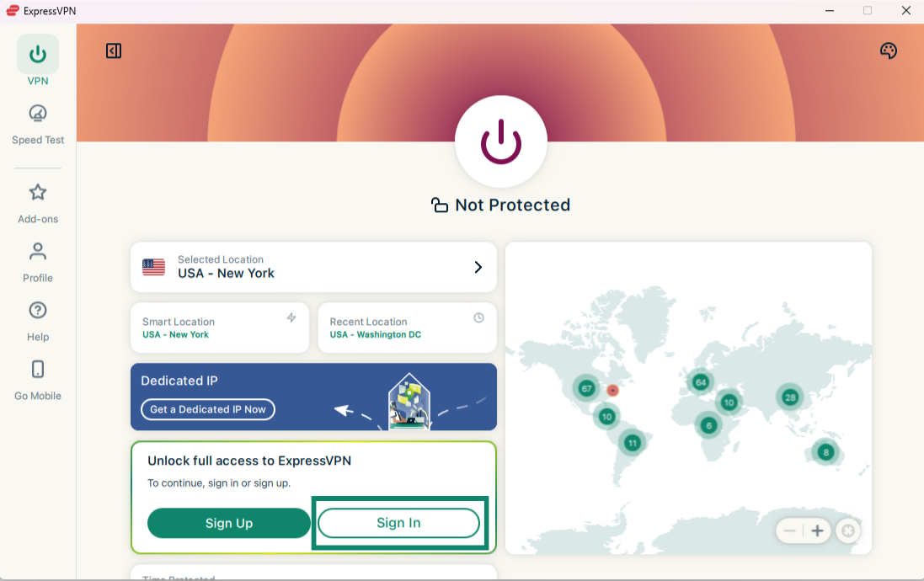Click the 28 server cluster in Asia
This screenshot has height=581, width=924.
point(790,397)
